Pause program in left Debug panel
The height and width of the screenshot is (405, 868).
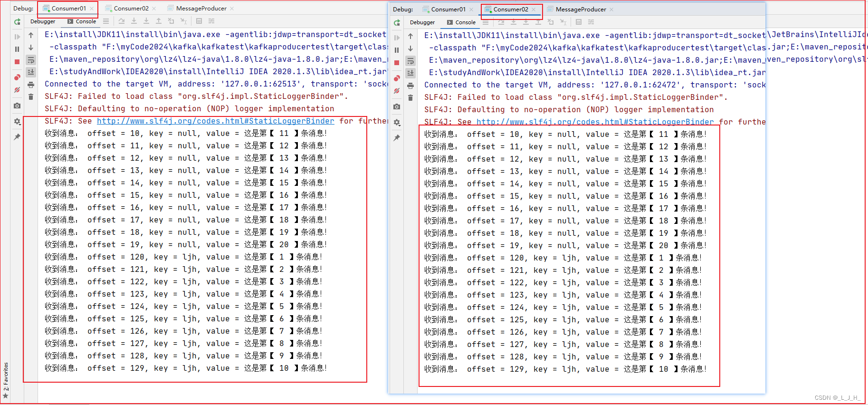[x=17, y=49]
